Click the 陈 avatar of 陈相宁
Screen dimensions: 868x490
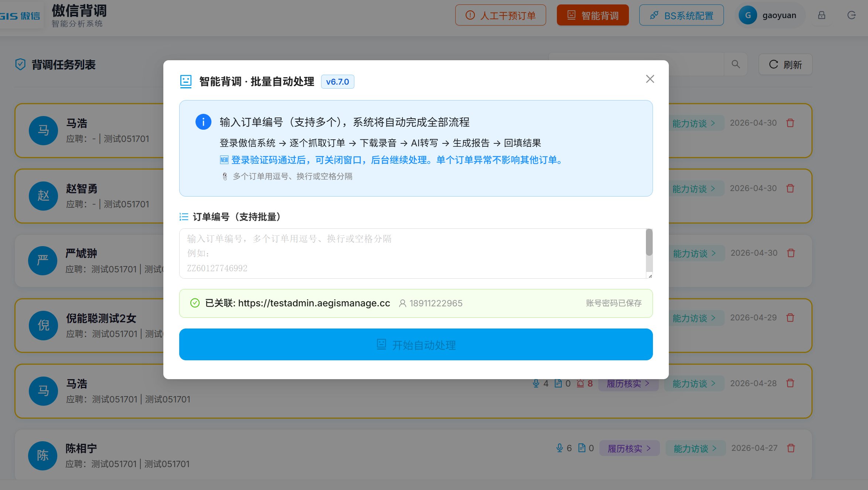(x=43, y=455)
